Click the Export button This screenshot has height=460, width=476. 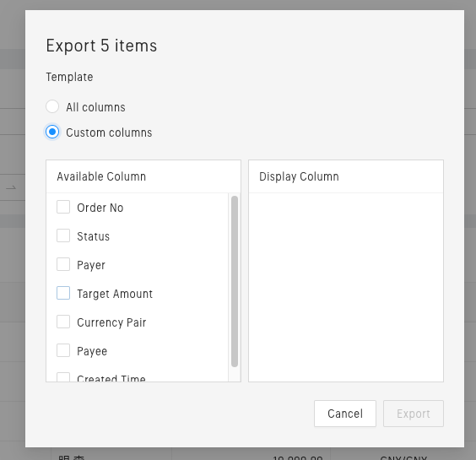[414, 414]
